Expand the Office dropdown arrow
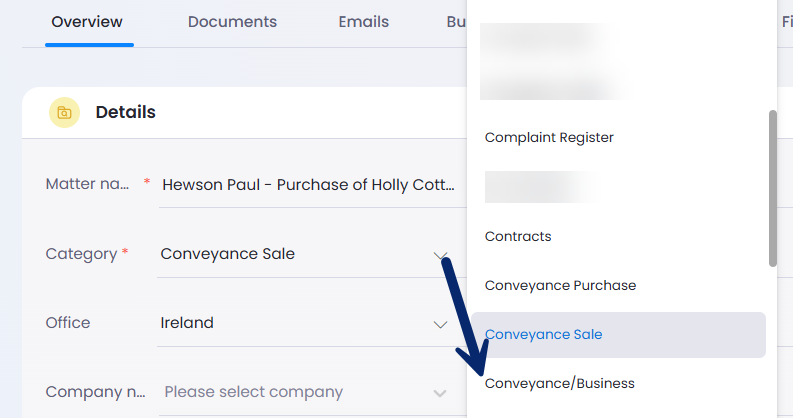The image size is (793, 418). tap(440, 324)
